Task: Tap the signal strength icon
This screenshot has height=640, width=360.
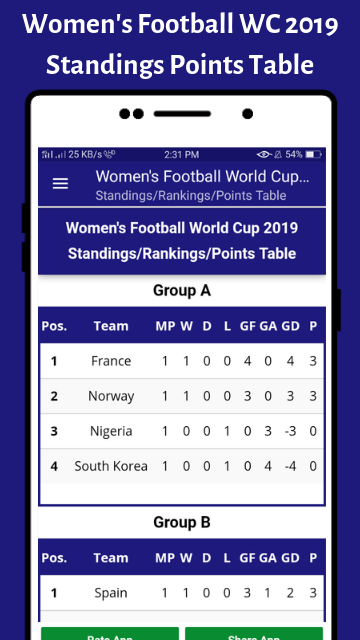Action: tap(53, 155)
